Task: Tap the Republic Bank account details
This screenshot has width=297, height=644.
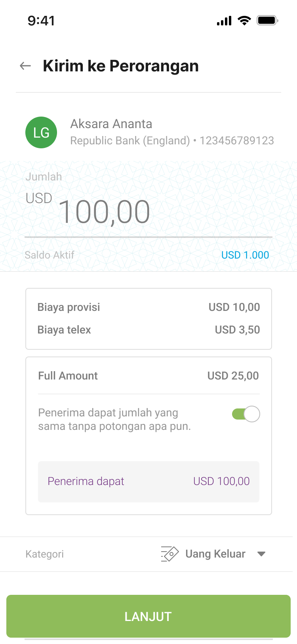Action: tap(172, 141)
